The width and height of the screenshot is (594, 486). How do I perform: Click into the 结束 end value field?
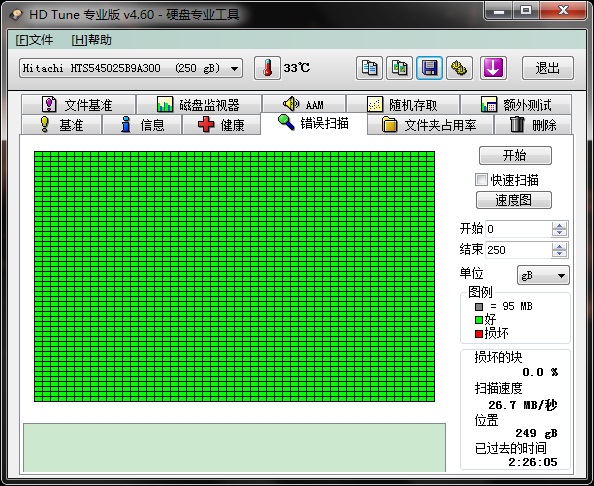518,250
